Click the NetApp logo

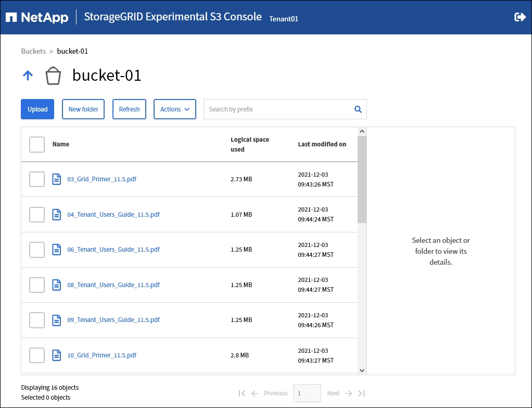[x=37, y=17]
